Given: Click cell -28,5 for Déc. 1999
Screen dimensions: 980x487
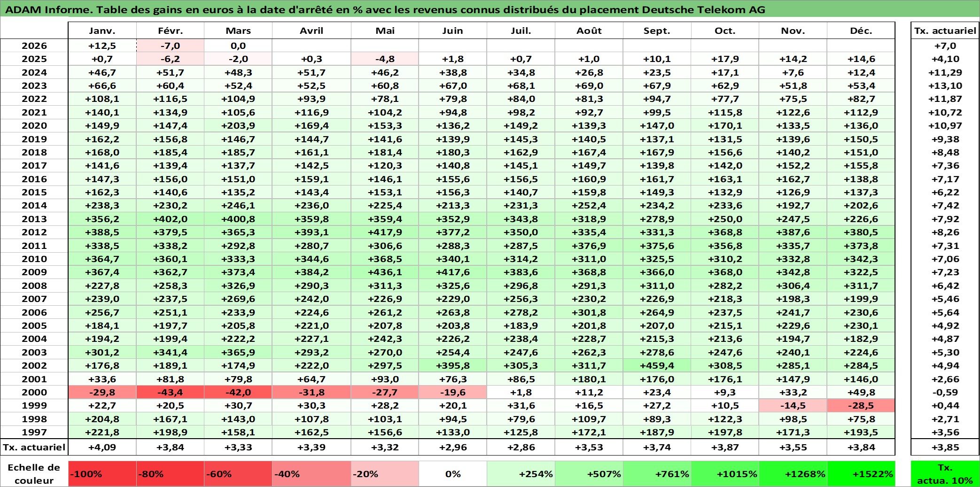Looking at the screenshot, I should (861, 405).
